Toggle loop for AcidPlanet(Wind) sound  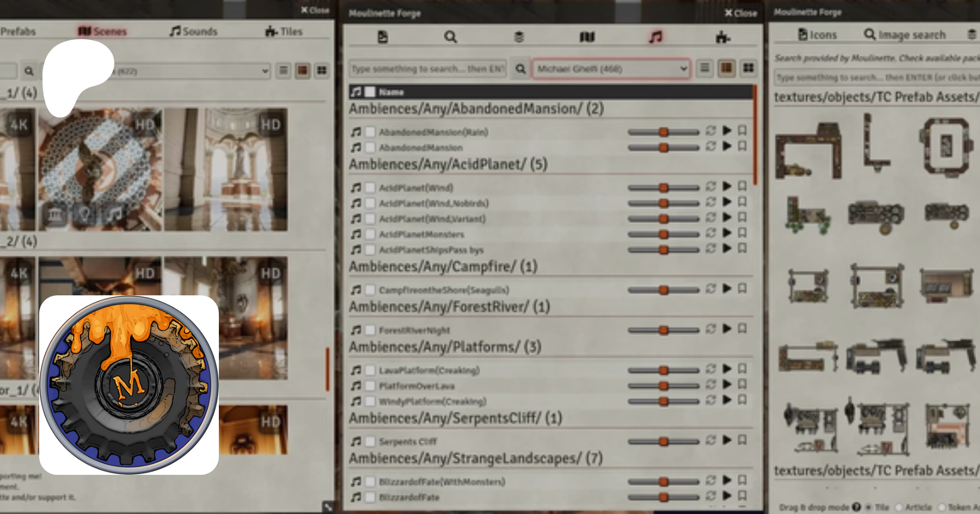tap(710, 187)
